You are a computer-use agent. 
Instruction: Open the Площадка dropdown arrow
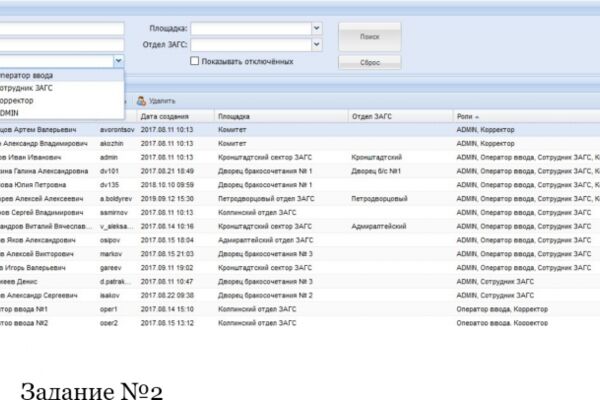tap(316, 28)
